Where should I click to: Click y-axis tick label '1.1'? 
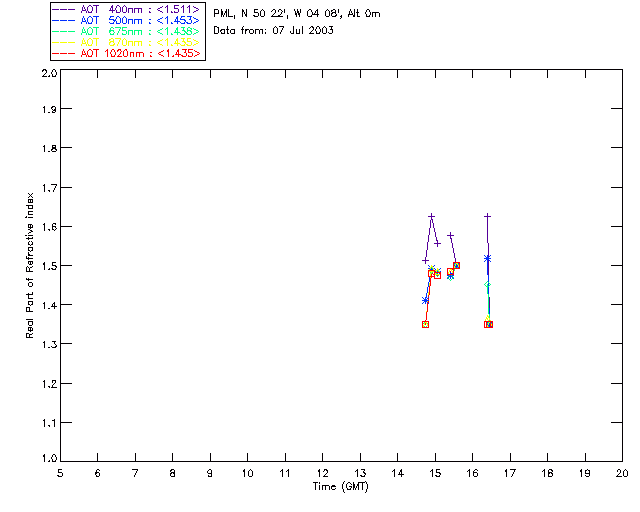click(49, 423)
